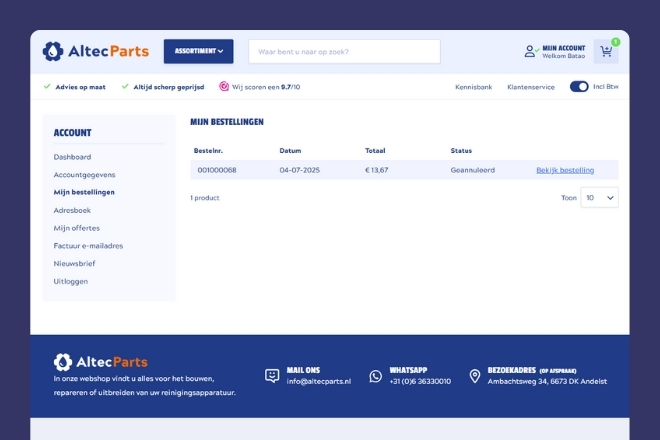Screen dimensions: 660x440
Task: Open the Klantenservice link
Action: pyautogui.click(x=531, y=87)
